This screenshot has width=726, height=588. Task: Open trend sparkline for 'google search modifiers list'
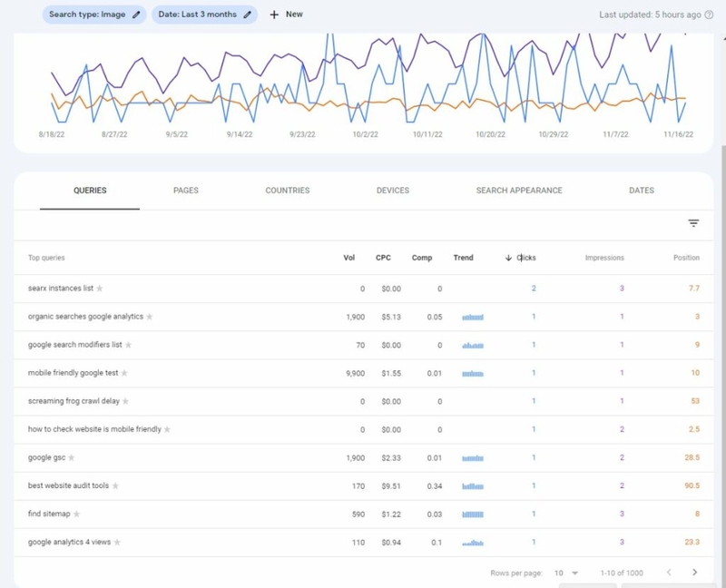473,346
